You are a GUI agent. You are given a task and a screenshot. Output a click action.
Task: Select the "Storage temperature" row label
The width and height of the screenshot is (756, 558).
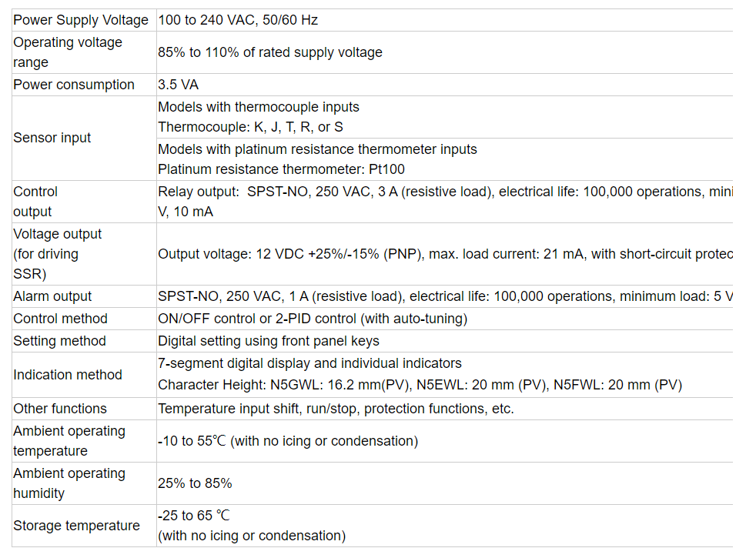click(76, 526)
